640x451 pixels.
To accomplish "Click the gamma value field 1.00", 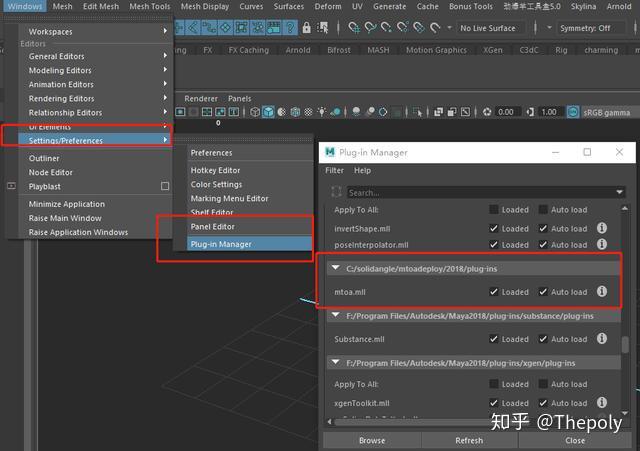I will click(x=549, y=112).
